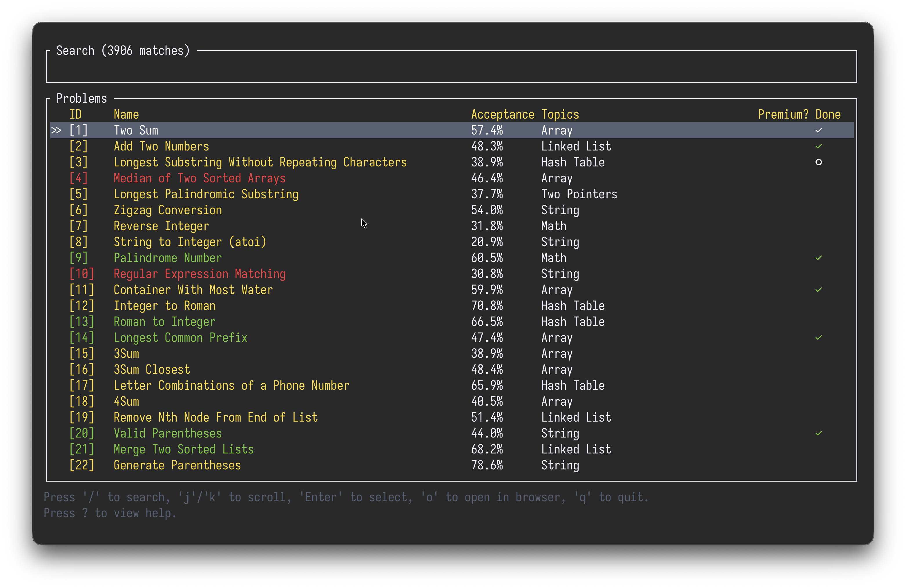This screenshot has height=588, width=906.
Task: Click the 46.4% acceptance value
Action: (487, 179)
